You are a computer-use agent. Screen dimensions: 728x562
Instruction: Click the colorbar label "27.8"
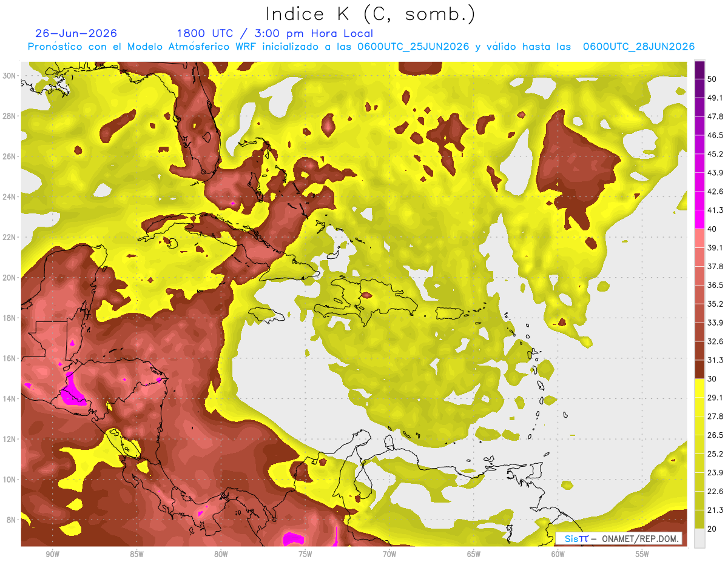point(715,416)
